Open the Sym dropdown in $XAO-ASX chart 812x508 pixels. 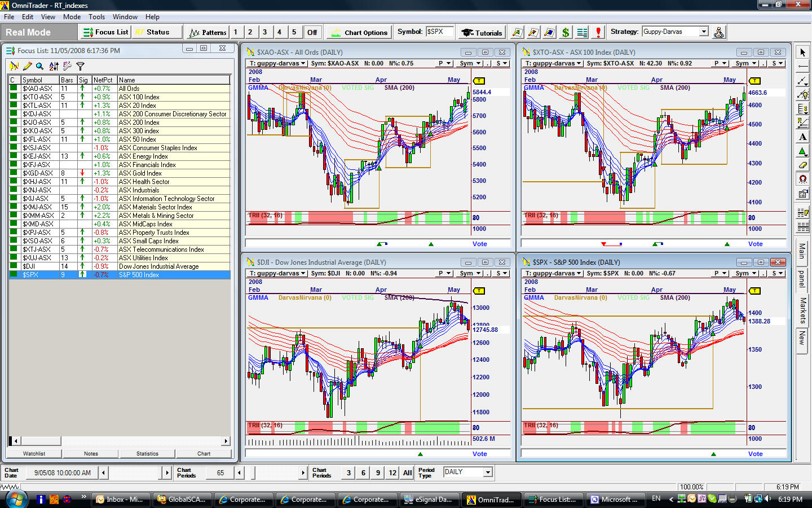click(x=470, y=63)
